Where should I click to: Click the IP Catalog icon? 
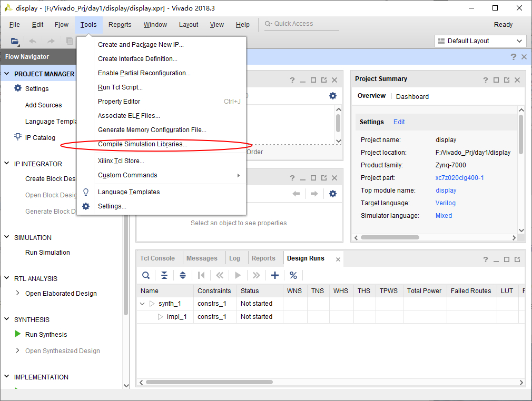pyautogui.click(x=17, y=137)
